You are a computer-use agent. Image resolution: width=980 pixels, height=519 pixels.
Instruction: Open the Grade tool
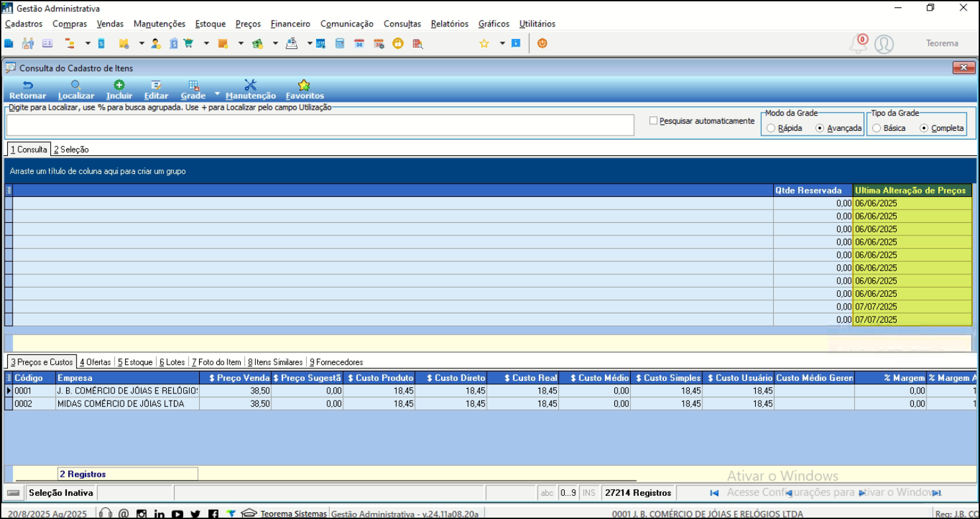coord(193,90)
